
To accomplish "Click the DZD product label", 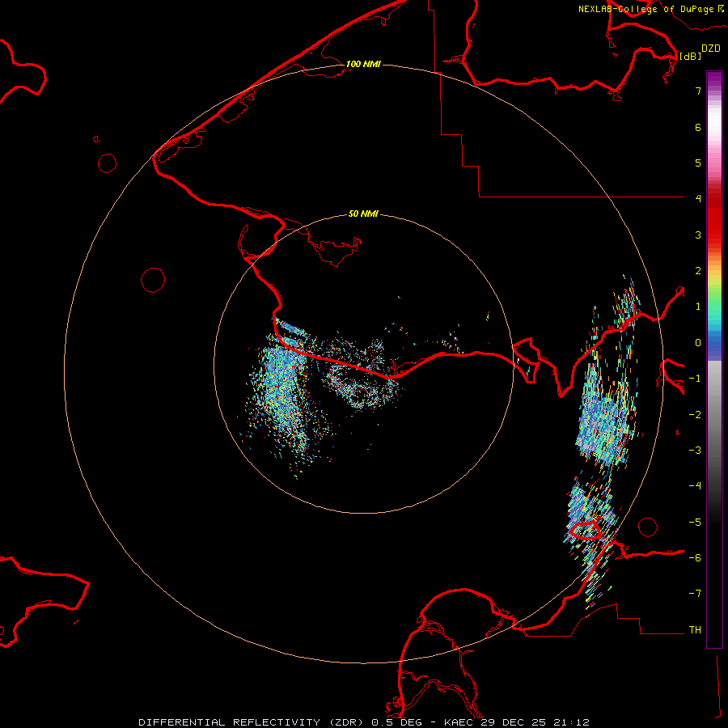I will tap(711, 49).
